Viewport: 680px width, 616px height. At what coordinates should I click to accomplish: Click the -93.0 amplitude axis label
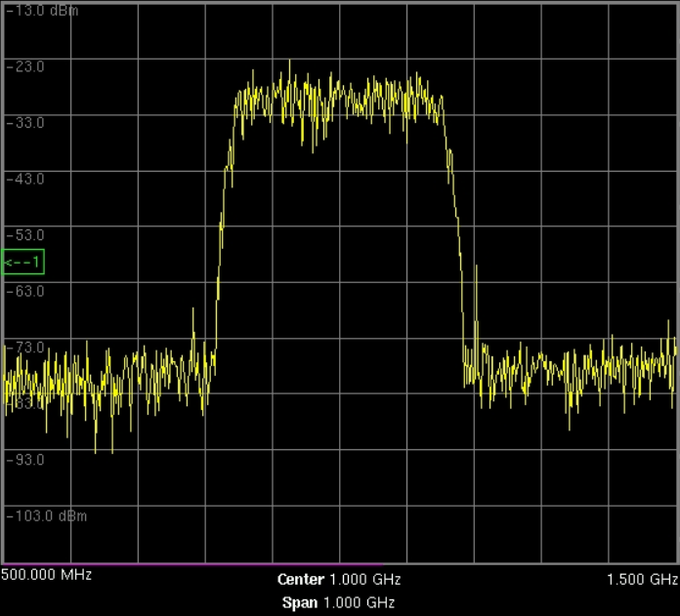pos(24,460)
